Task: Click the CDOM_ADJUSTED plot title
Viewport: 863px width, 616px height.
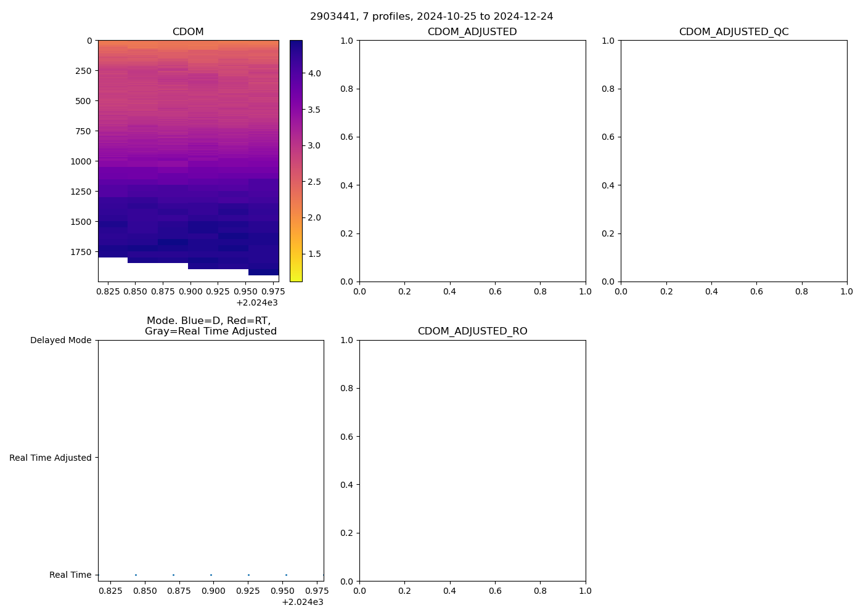Action: click(472, 32)
